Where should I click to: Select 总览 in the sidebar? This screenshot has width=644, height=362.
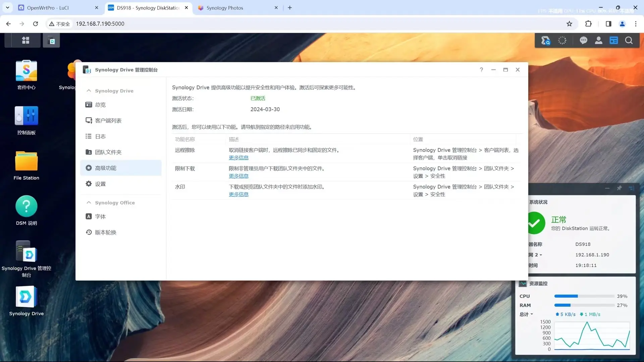pos(121,105)
